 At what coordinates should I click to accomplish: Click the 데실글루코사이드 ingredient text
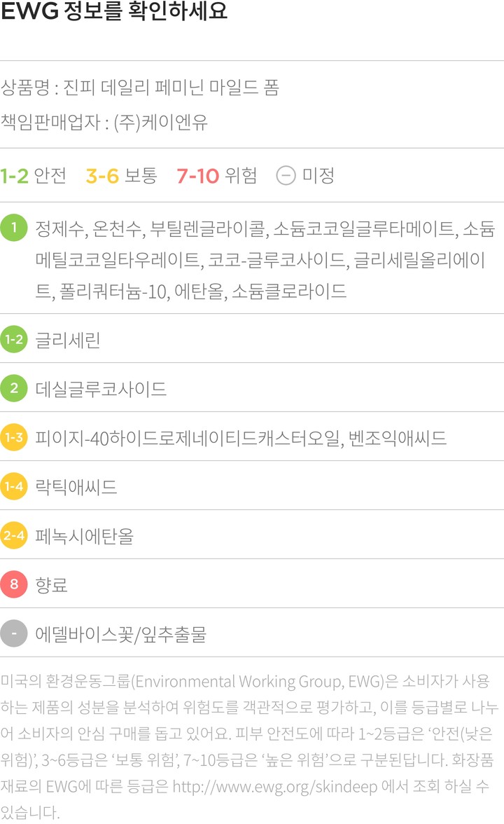pos(101,389)
